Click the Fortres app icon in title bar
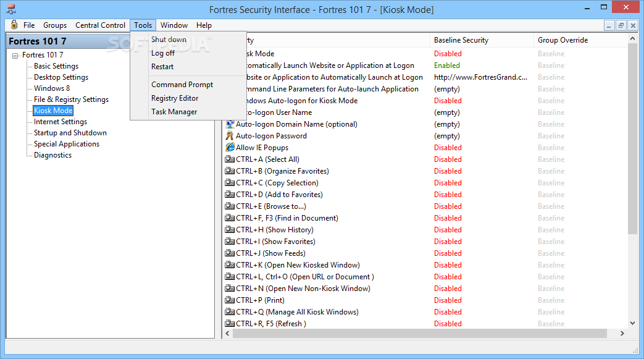The height and width of the screenshot is (359, 644). click(x=11, y=9)
